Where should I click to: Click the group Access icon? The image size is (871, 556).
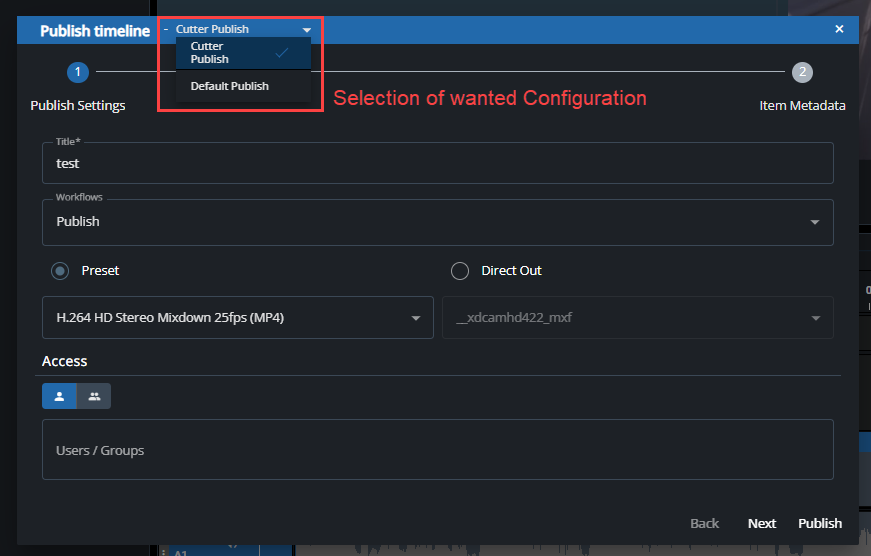pyautogui.click(x=94, y=397)
